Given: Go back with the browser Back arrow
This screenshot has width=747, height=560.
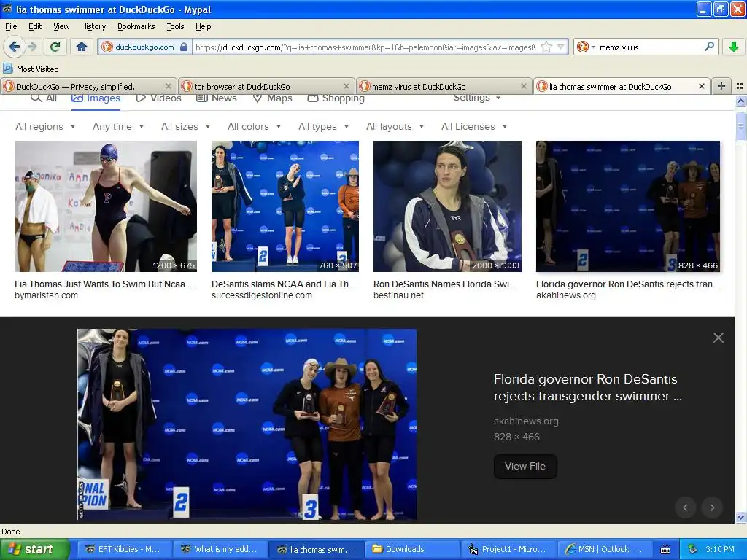Looking at the screenshot, I should coord(15,47).
